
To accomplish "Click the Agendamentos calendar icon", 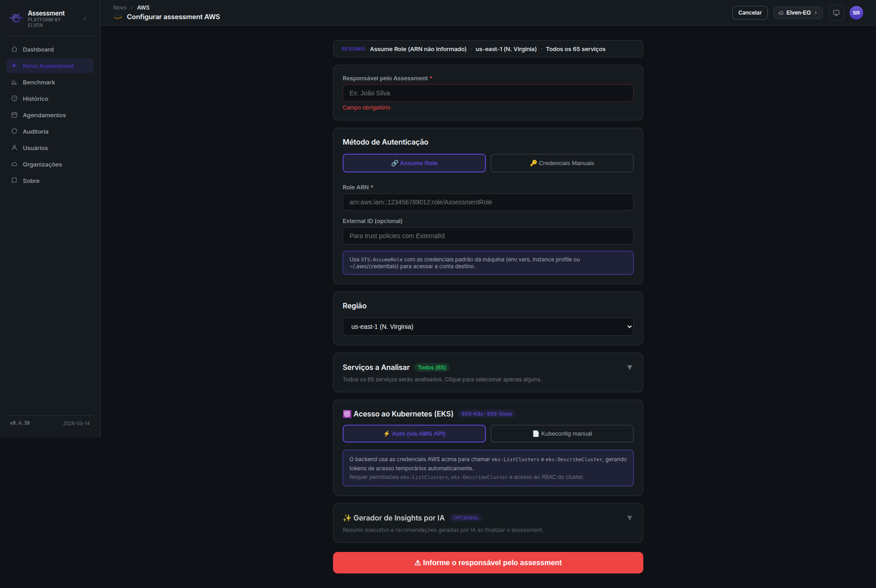I will pos(14,115).
